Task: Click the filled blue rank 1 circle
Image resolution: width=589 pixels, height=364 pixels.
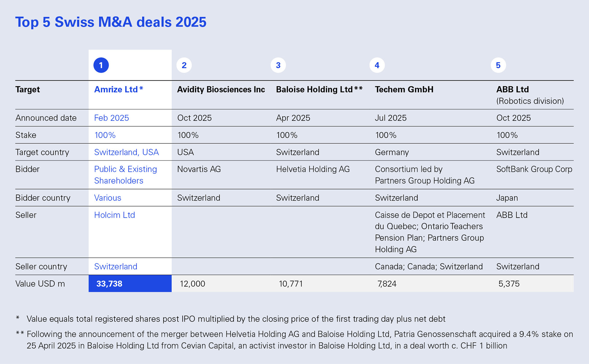Action: point(101,65)
